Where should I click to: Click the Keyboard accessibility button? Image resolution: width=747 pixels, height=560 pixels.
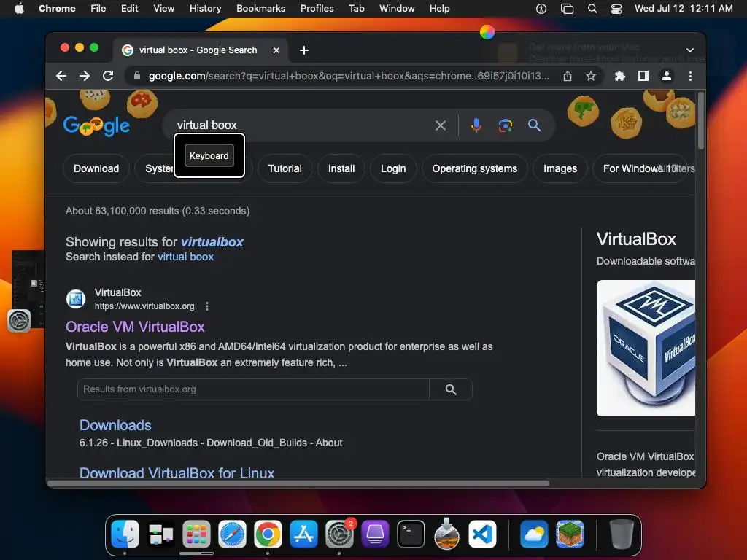pyautogui.click(x=209, y=156)
